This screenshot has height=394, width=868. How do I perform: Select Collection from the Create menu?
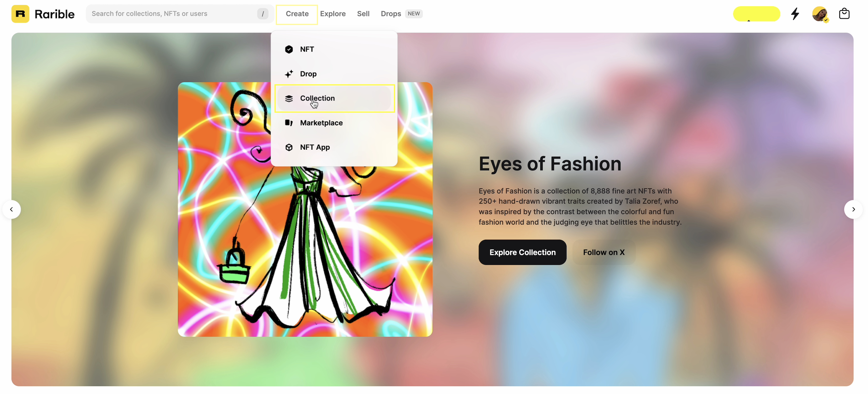point(317,98)
